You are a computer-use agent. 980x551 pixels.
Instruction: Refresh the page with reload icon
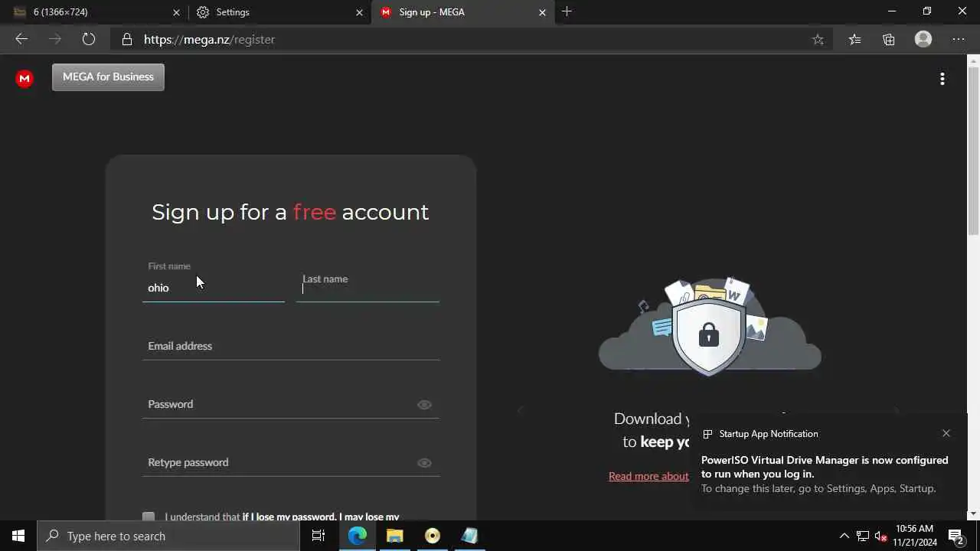coord(89,39)
